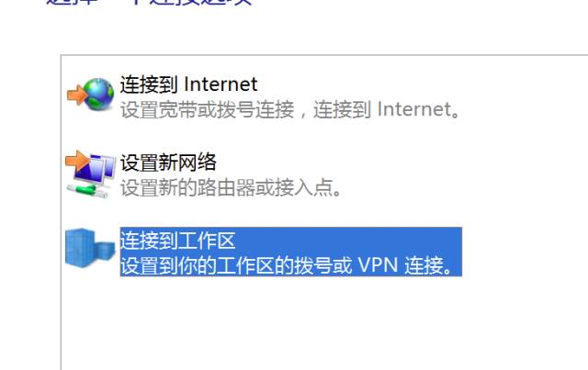Click 拨号连接 in the Internet option description
This screenshot has width=588, height=370.
[x=255, y=110]
